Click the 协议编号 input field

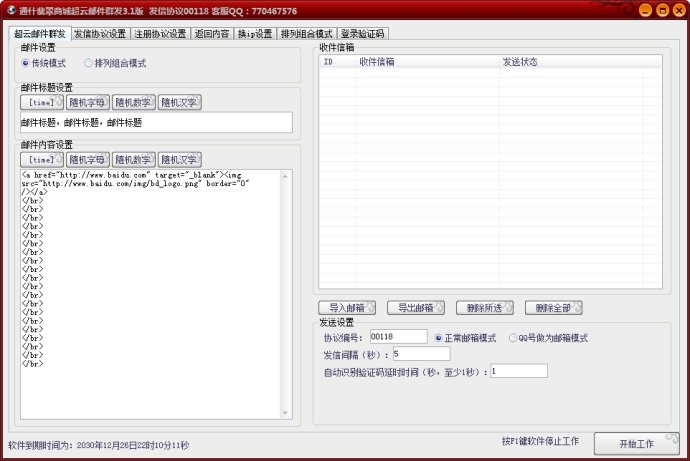pyautogui.click(x=398, y=337)
